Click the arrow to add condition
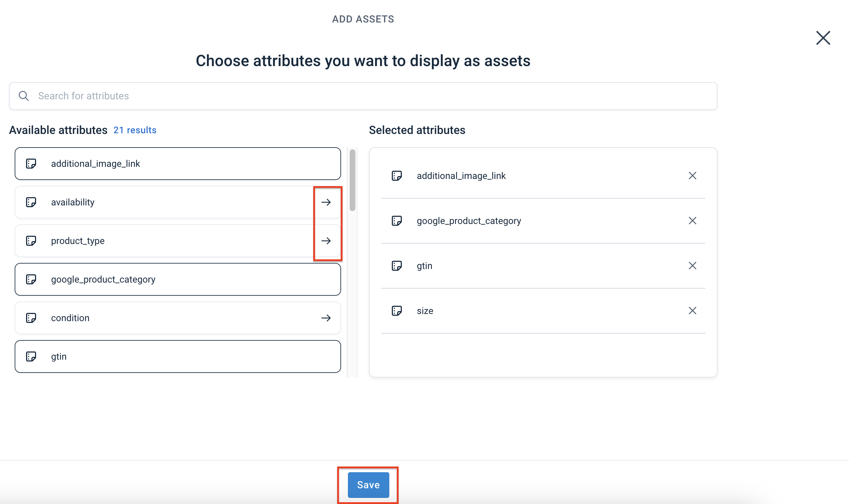The image size is (849, 504). tap(326, 318)
